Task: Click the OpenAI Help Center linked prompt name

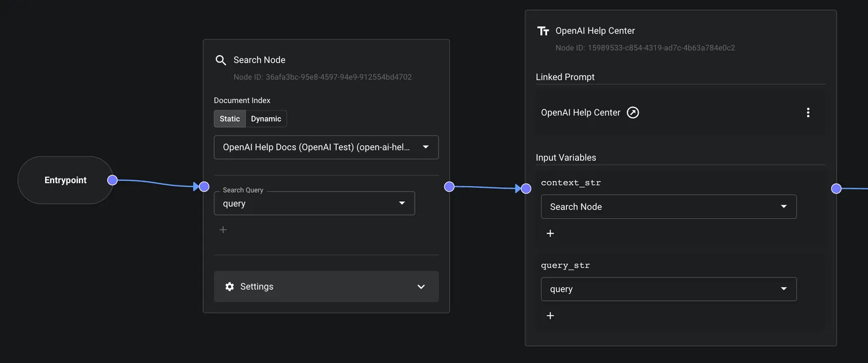Action: click(x=581, y=113)
